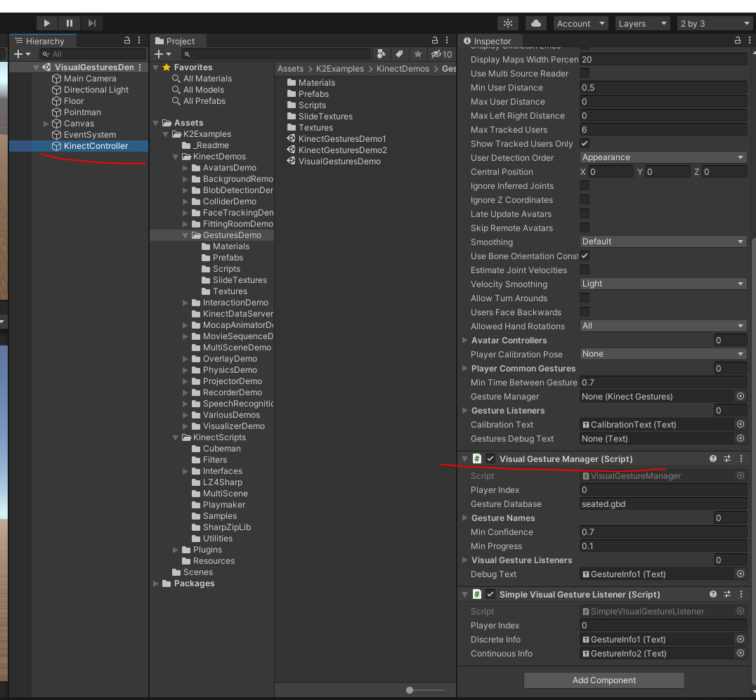Toggle Late Update Avatars checkbox
The width and height of the screenshot is (756, 700).
point(585,213)
